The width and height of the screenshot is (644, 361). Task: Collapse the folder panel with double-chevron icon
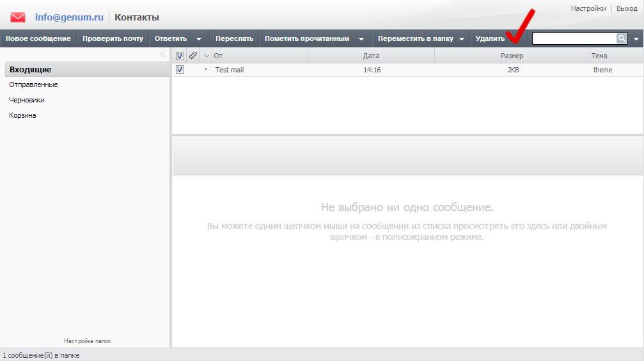163,54
